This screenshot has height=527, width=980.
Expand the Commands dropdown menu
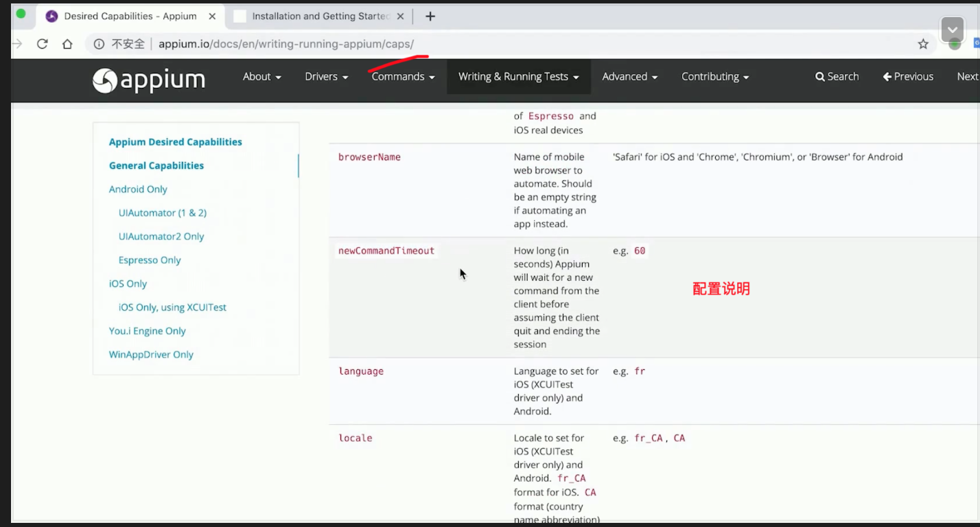[404, 77]
